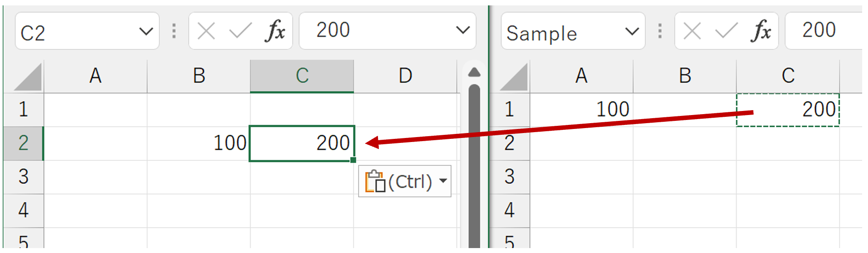
Task: Open the Name Box dropdown showing C2
Action: coord(146,31)
